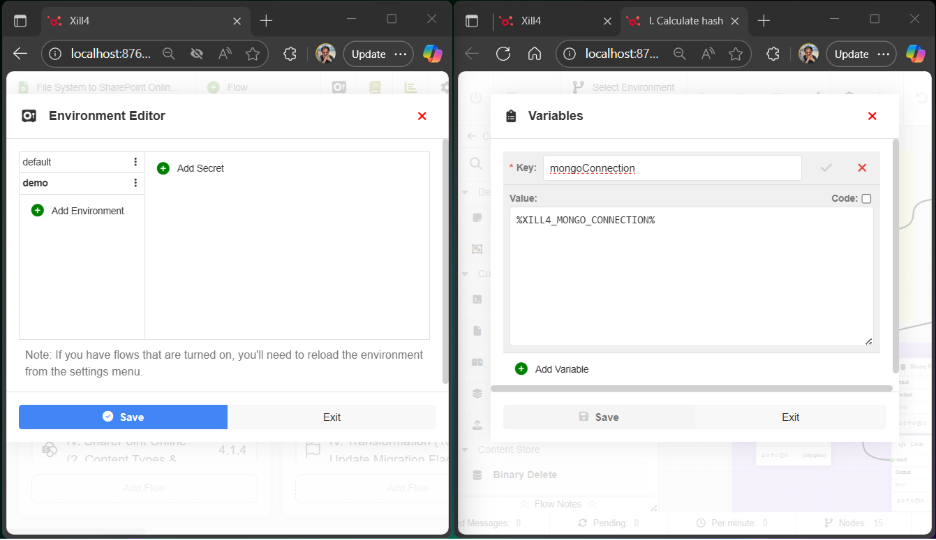Viewport: 936px width, 540px height.
Task: Refresh the page in the right browser
Action: [x=503, y=54]
